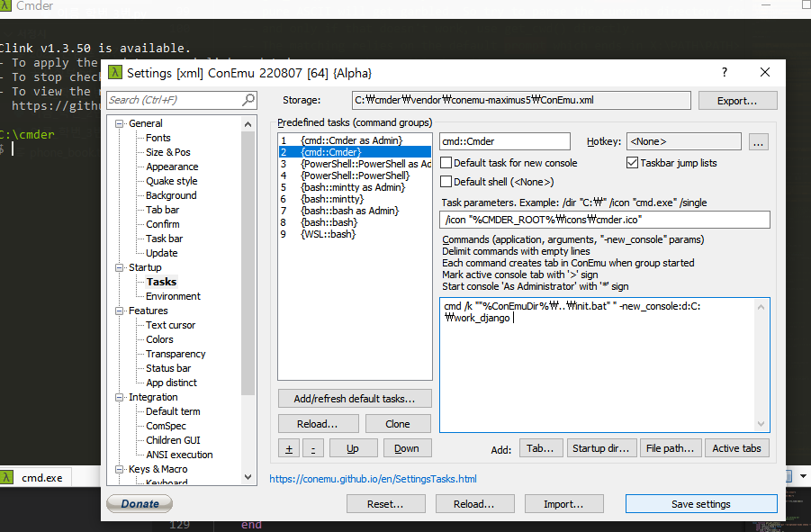Select ComSpec settings page
This screenshot has width=811, height=532.
(x=166, y=426)
